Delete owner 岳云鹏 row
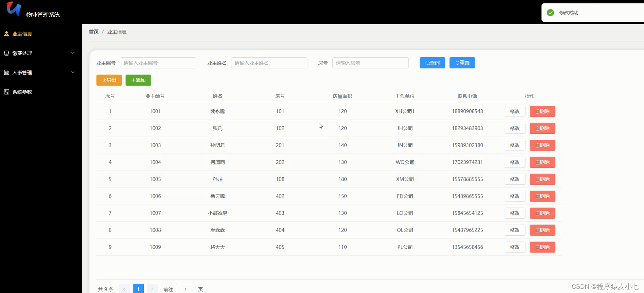This screenshot has height=293, width=644. [542, 196]
